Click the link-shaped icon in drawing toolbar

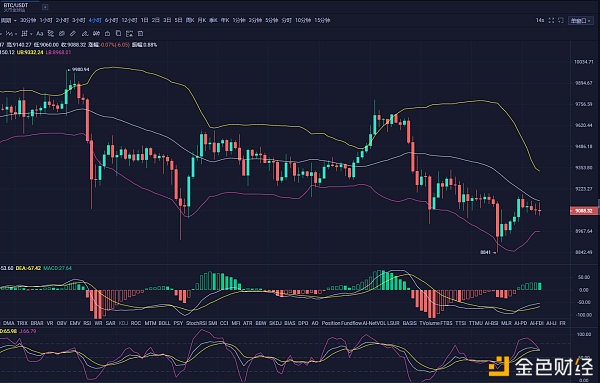coord(62,34)
